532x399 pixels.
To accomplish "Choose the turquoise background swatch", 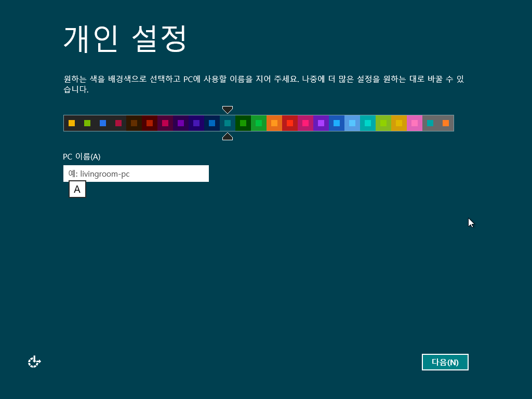I will pos(368,123).
